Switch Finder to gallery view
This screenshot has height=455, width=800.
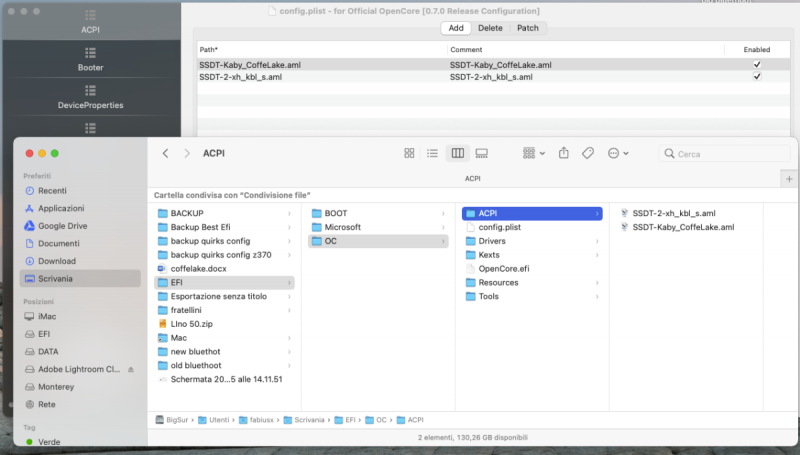[481, 154]
